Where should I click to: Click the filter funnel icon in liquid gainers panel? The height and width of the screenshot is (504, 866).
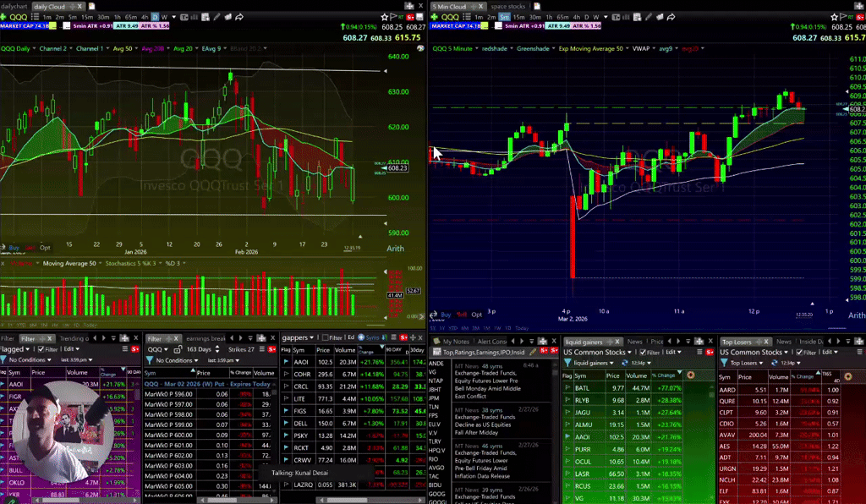pyautogui.click(x=569, y=361)
